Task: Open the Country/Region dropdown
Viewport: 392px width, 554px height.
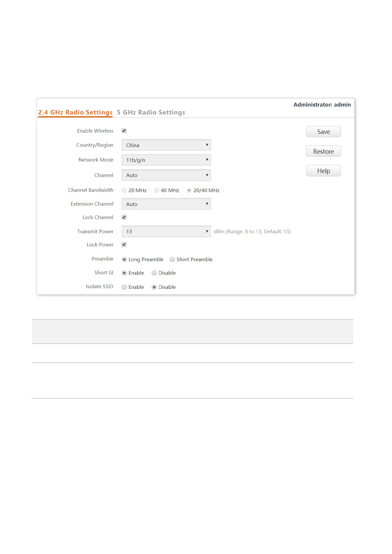Action: pos(166,145)
